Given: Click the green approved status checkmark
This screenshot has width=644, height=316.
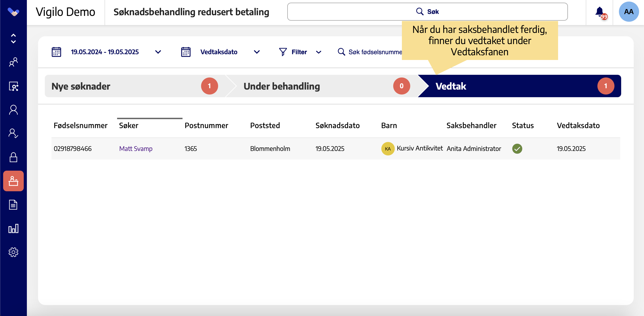Looking at the screenshot, I should coord(517,149).
